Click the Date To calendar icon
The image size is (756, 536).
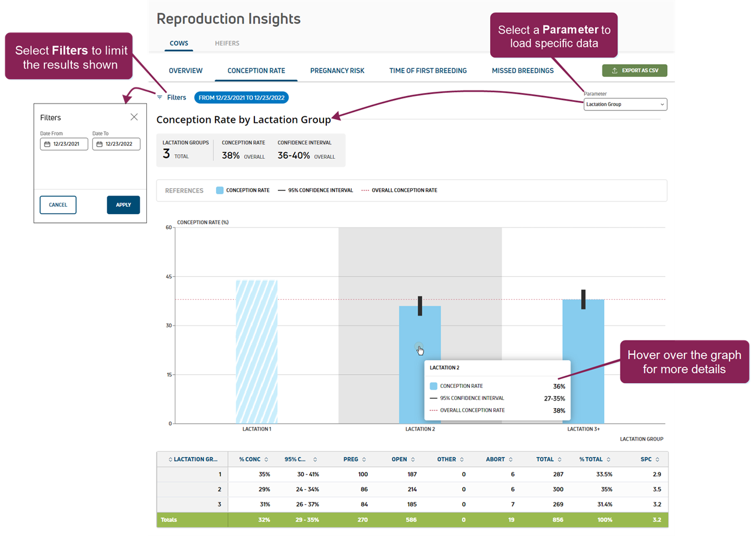(x=100, y=144)
